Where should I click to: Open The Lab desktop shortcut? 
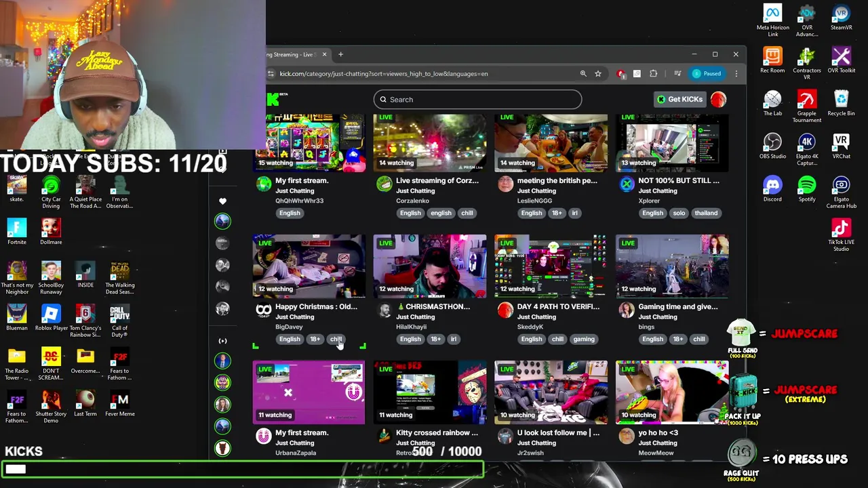772,103
